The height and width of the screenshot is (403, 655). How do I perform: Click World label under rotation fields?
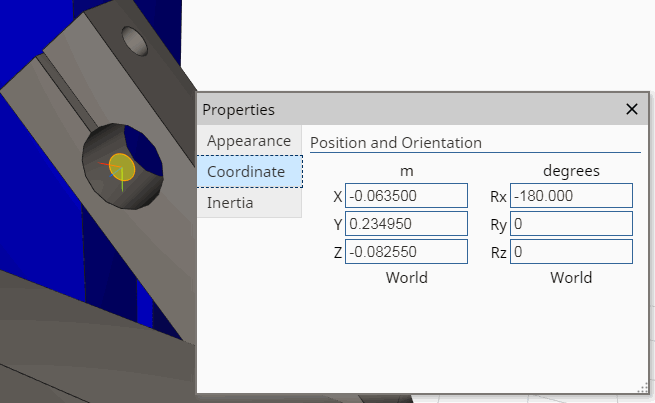[x=571, y=277]
